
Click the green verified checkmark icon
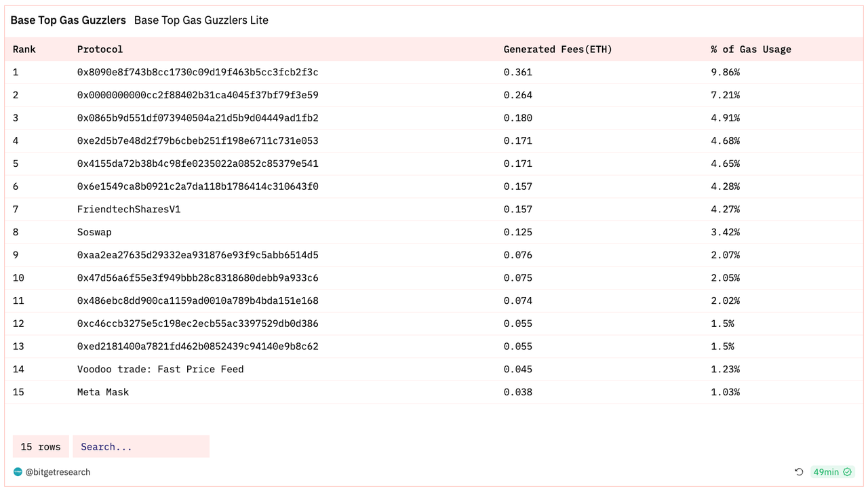pyautogui.click(x=847, y=472)
